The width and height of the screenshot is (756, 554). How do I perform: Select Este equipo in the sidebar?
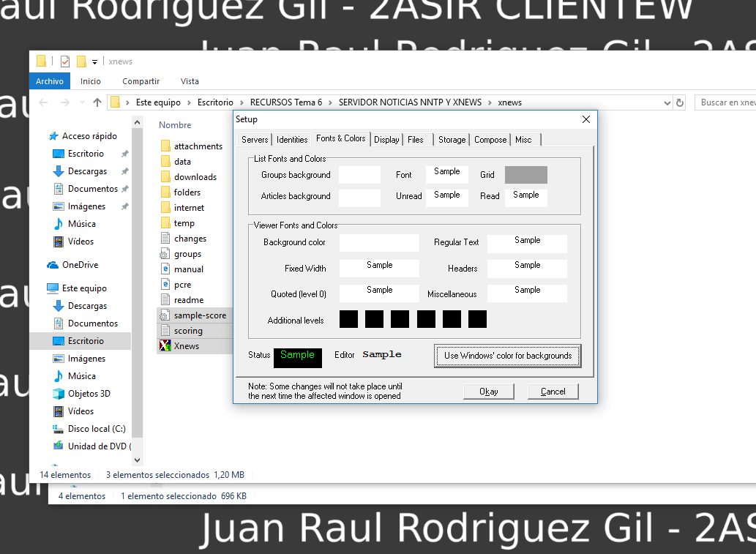[84, 288]
